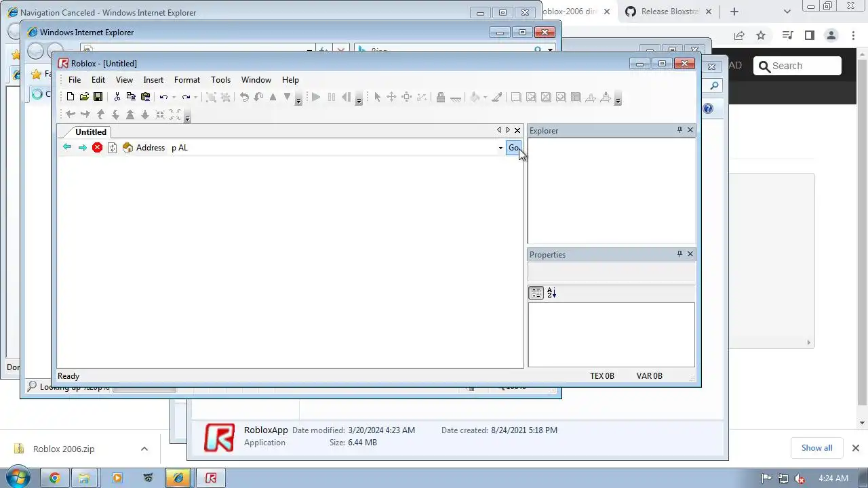The width and height of the screenshot is (868, 488).
Task: Click the Copy icon in Roblox toolbar
Action: pyautogui.click(x=131, y=97)
